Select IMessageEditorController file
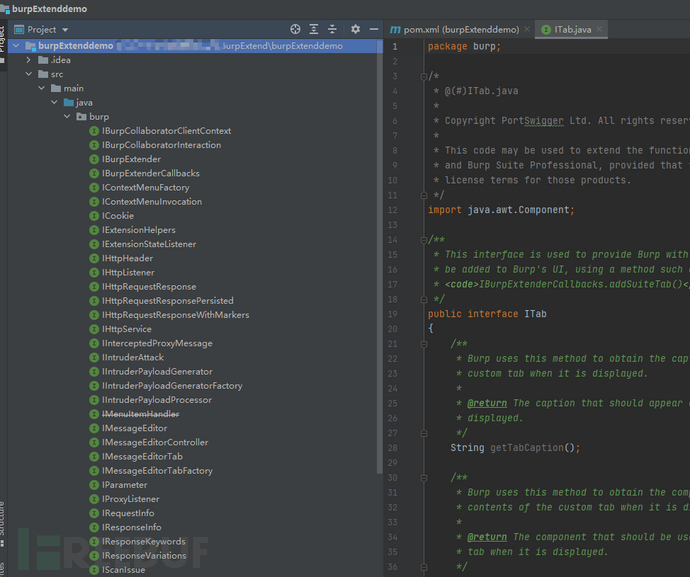This screenshot has height=577, width=690. [155, 442]
